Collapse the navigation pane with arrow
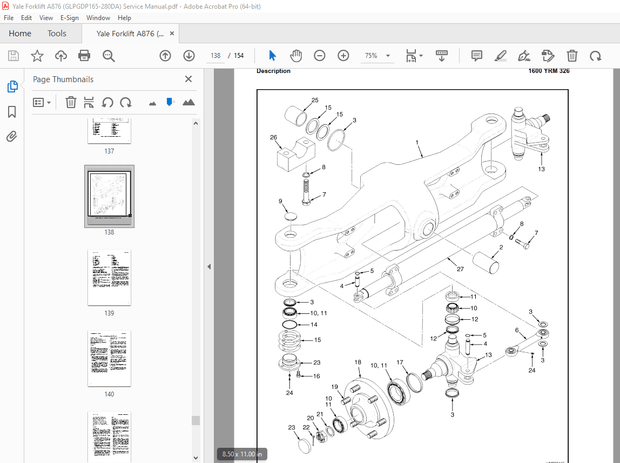Viewport: 620px width, 463px height. [x=209, y=267]
